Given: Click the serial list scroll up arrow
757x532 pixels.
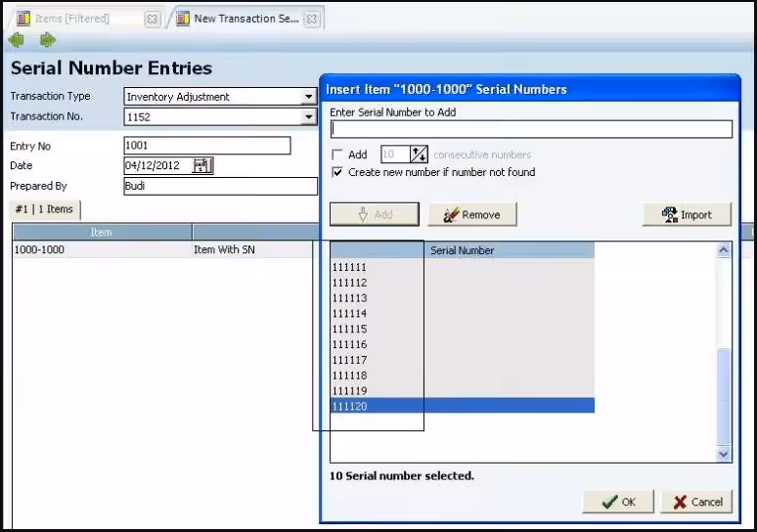Looking at the screenshot, I should pos(723,250).
